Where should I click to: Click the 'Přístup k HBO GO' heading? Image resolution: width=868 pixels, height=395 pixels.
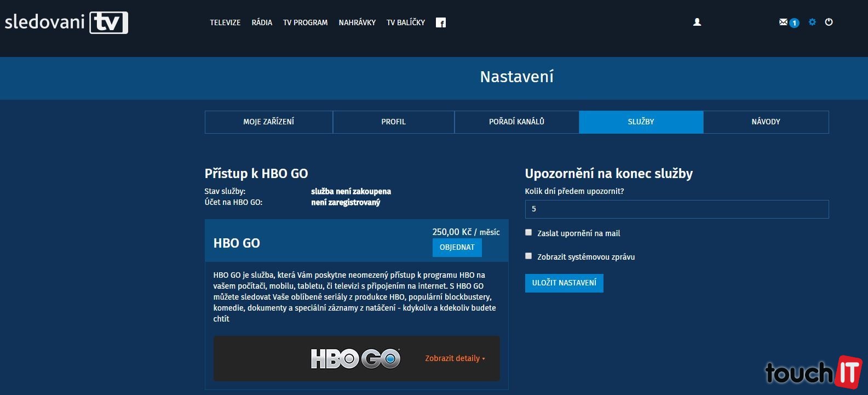coord(256,174)
